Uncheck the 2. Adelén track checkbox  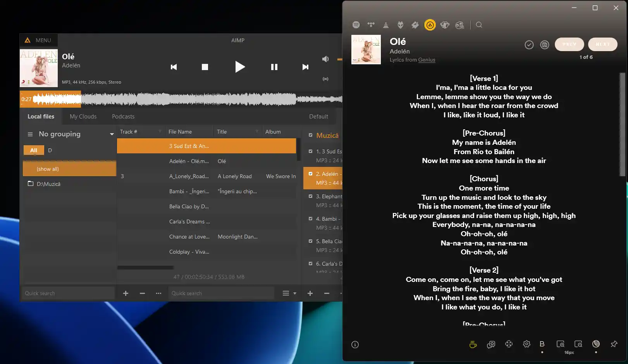(310, 173)
